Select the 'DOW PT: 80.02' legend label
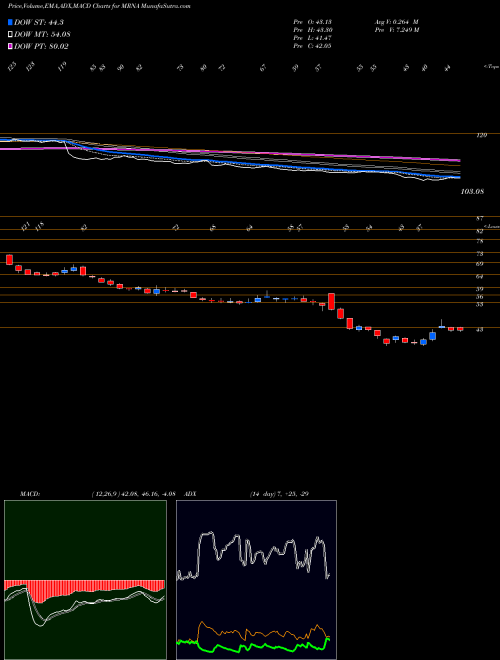Image resolution: width=500 pixels, height=660 pixels. coord(41,46)
